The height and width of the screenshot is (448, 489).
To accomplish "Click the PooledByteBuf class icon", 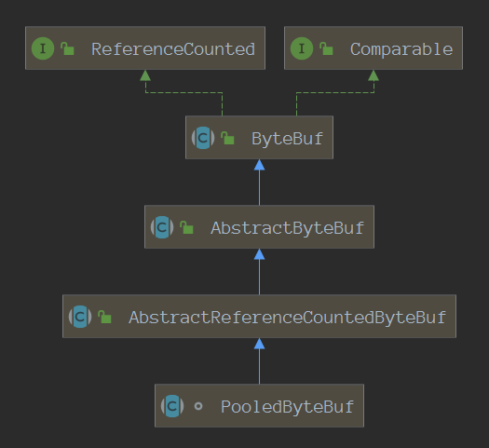I will (x=172, y=406).
